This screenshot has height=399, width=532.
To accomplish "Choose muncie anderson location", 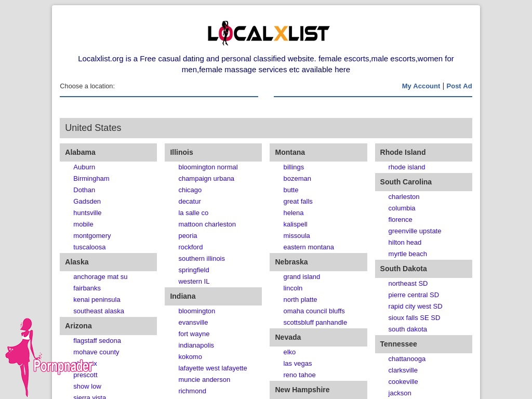I will click(204, 380).
